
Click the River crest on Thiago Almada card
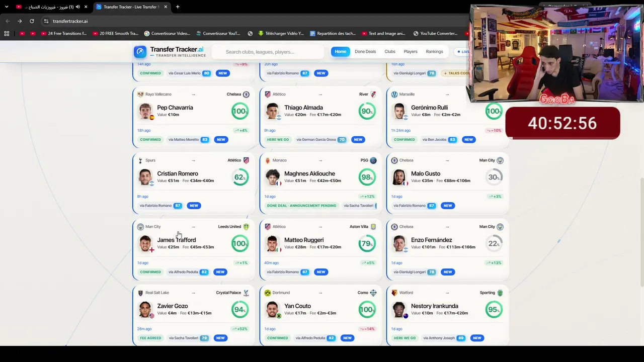coord(373,95)
